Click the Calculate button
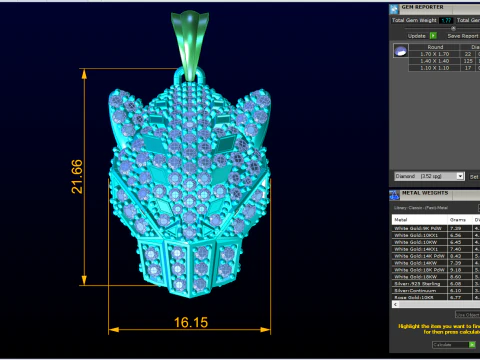 (x=454, y=345)
